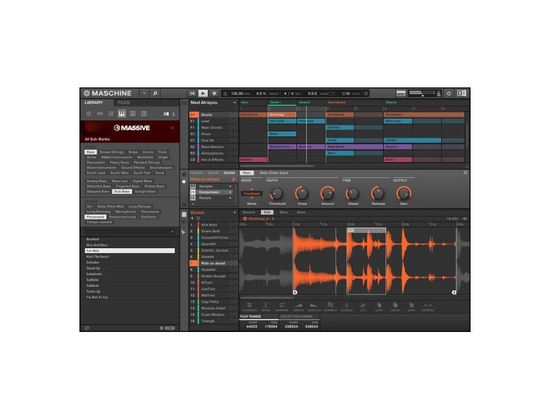Mute the Lead group

[x=231, y=121]
